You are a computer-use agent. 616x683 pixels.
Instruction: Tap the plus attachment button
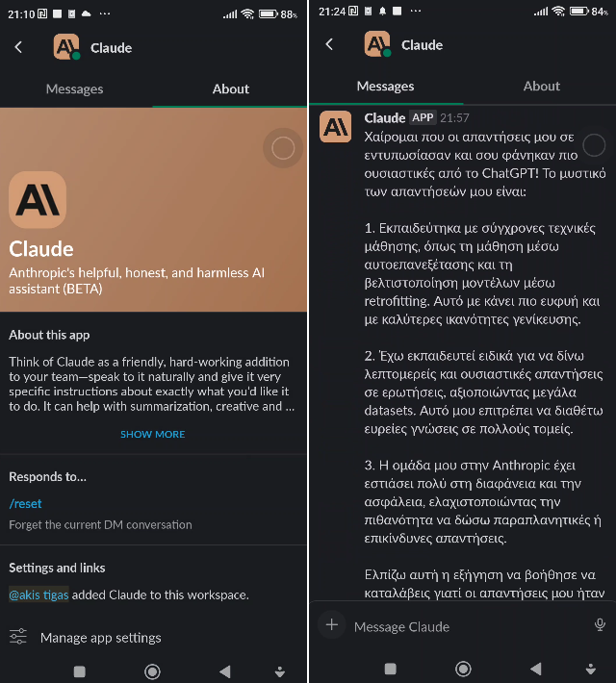tap(332, 624)
